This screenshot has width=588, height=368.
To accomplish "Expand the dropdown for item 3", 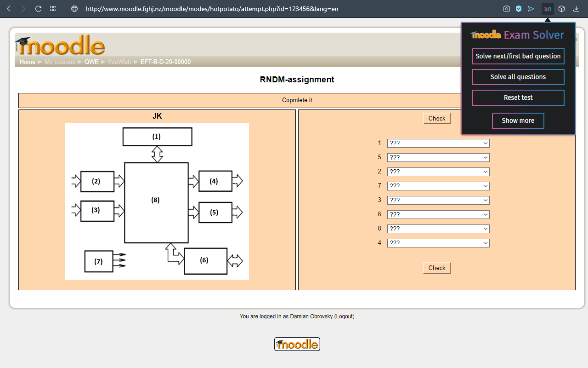I will pos(438,200).
